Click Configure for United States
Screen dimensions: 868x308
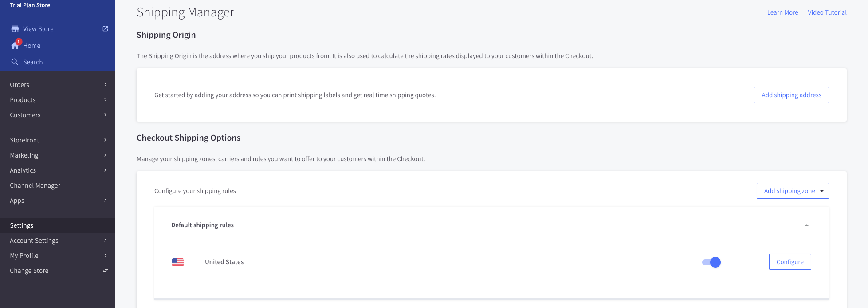pyautogui.click(x=790, y=262)
